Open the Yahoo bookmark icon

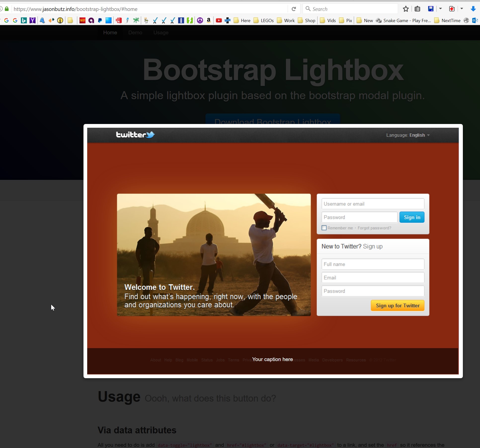coord(32,20)
